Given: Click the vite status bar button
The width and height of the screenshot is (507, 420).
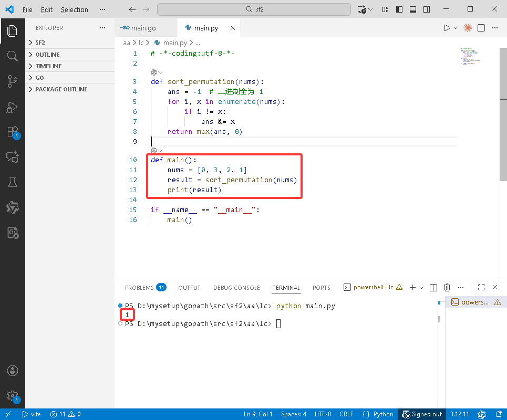Looking at the screenshot, I should [32, 414].
